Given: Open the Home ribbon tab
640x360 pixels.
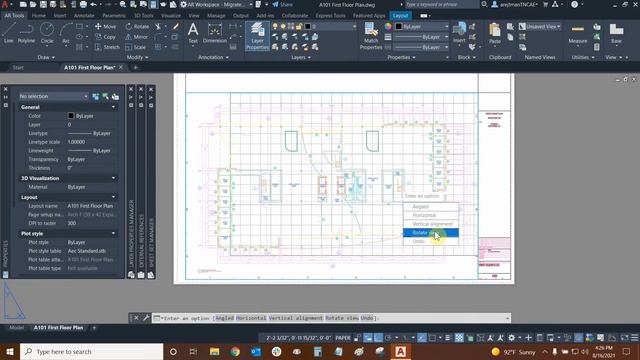Looking at the screenshot, I should 39,16.
